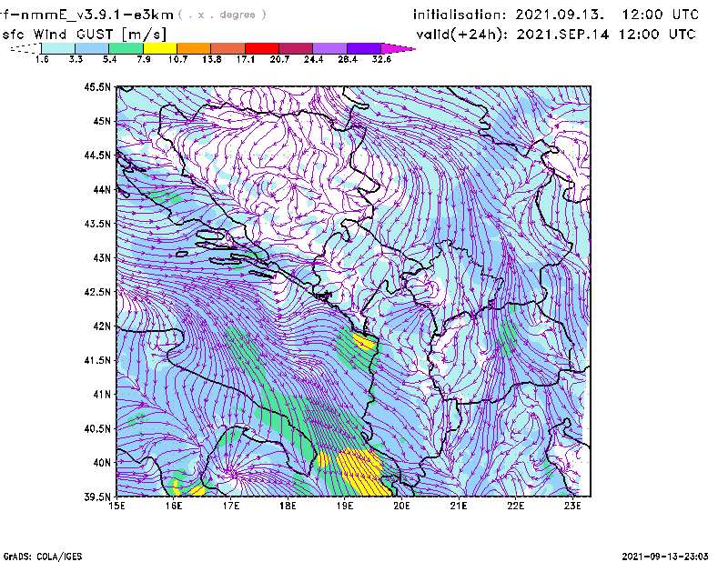Click the "initialisation: 2021.09.13. 12:00 UTC" text
Screen dimensions: 728x562
[556, 15]
